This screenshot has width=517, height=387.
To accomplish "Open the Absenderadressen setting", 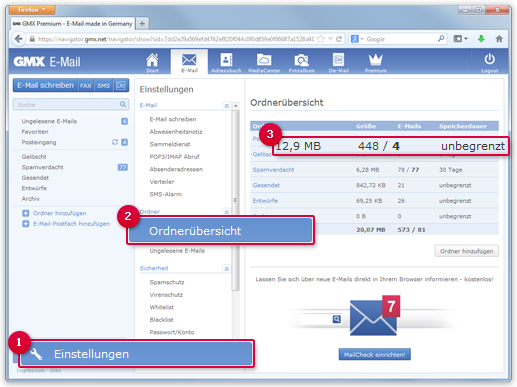I will [x=176, y=169].
